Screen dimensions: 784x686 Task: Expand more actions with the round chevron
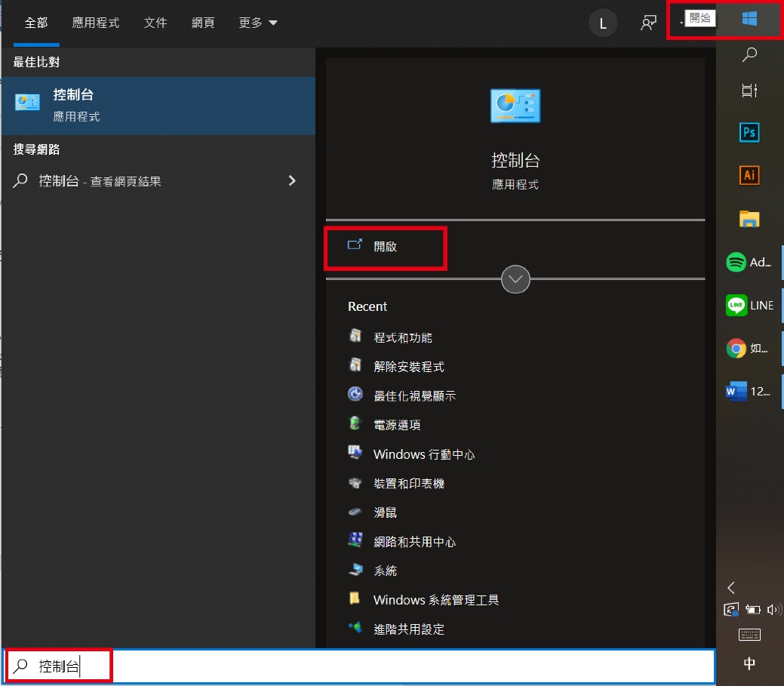click(515, 279)
